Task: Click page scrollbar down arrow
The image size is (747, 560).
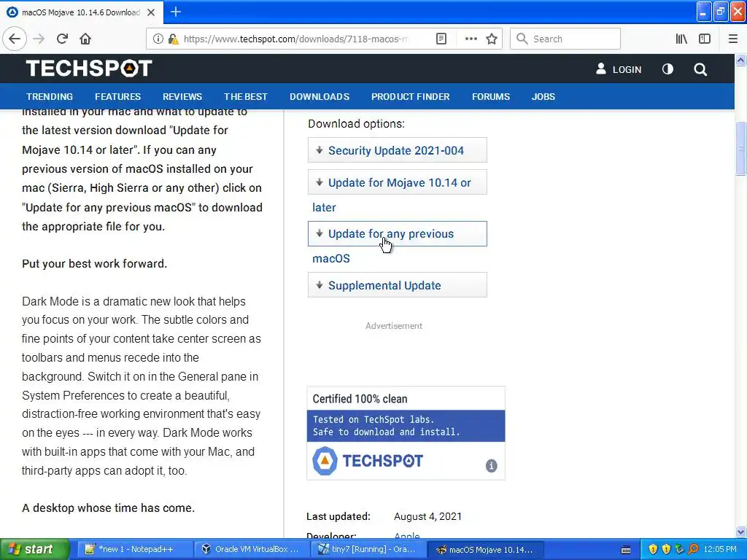Action: pyautogui.click(x=740, y=532)
